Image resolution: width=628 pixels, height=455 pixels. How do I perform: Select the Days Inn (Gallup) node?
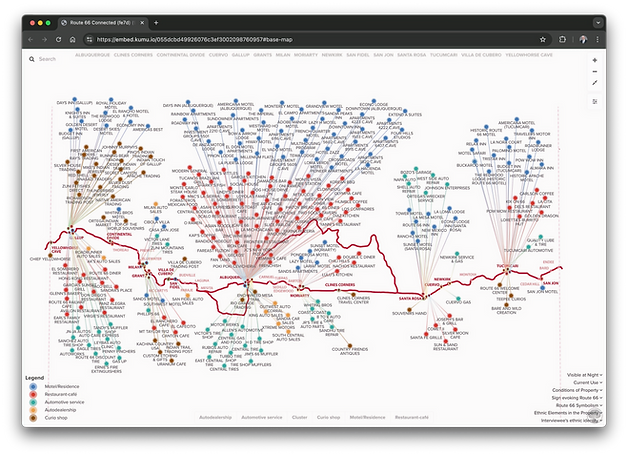[74, 99]
